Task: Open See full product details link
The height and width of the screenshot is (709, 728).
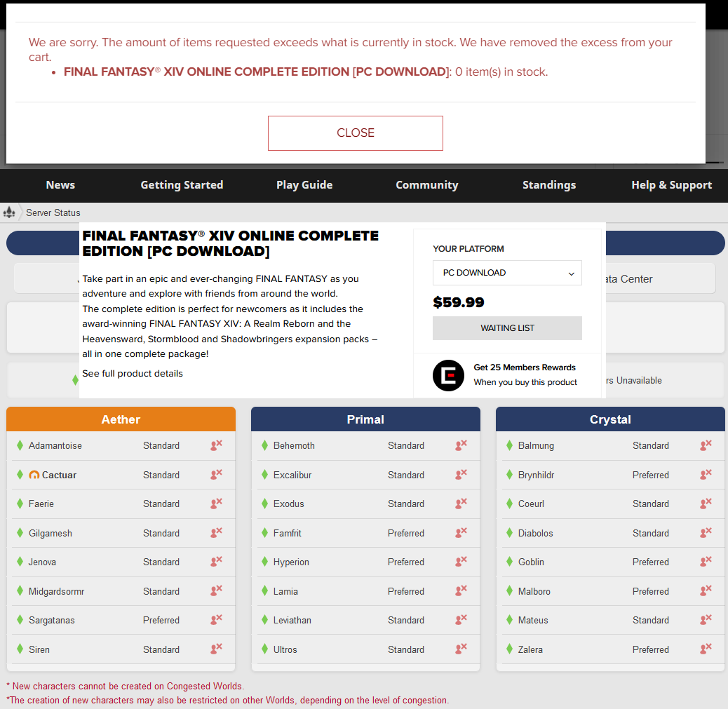Action: [x=133, y=373]
